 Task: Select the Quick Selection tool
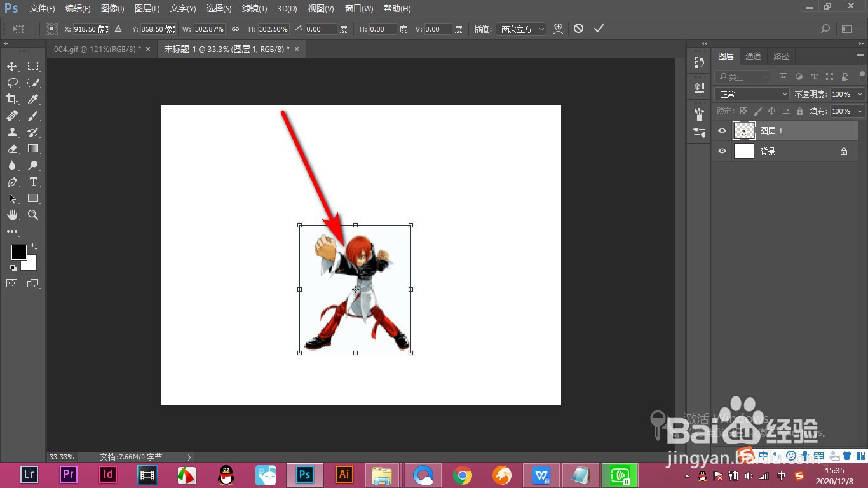tap(33, 83)
